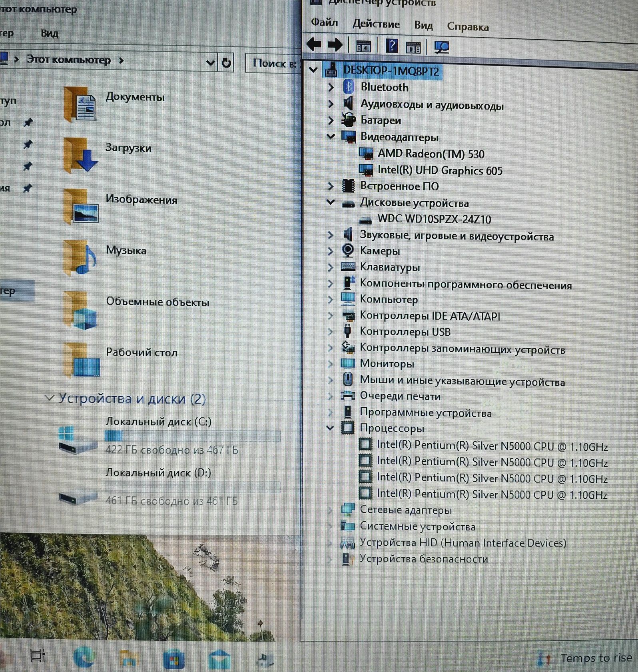Expand Аудиовходы и аудиовыходы category

pyautogui.click(x=331, y=104)
